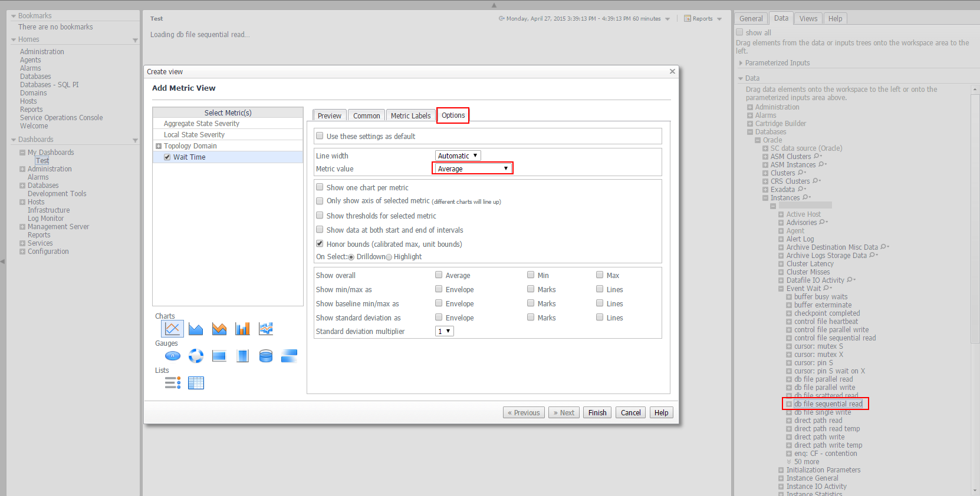Click the Cancel button

(630, 413)
